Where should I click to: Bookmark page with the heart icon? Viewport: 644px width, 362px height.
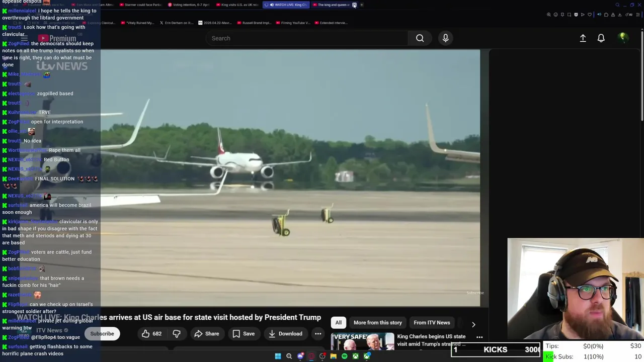[590, 15]
